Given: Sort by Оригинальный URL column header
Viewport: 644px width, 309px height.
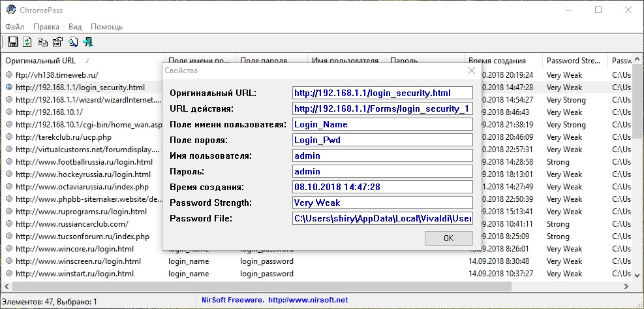Looking at the screenshot, I should [x=82, y=61].
